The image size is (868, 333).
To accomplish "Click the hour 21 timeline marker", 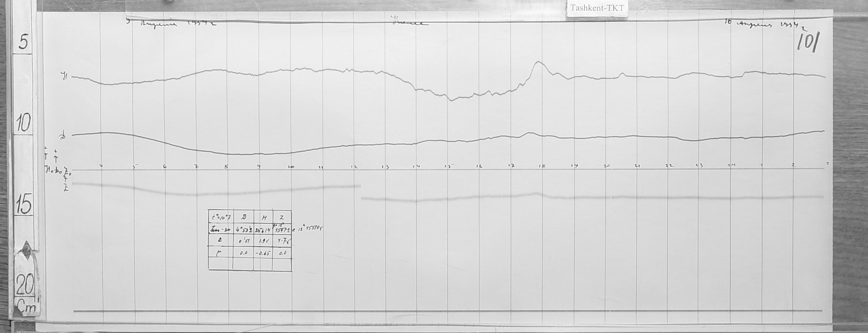I will tap(637, 166).
